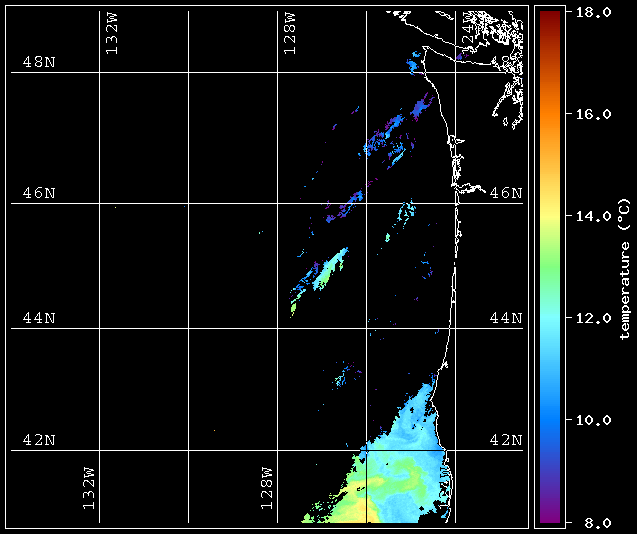The height and width of the screenshot is (534, 637).
Task: Click the top 128W longitude label
Action: pos(290,33)
